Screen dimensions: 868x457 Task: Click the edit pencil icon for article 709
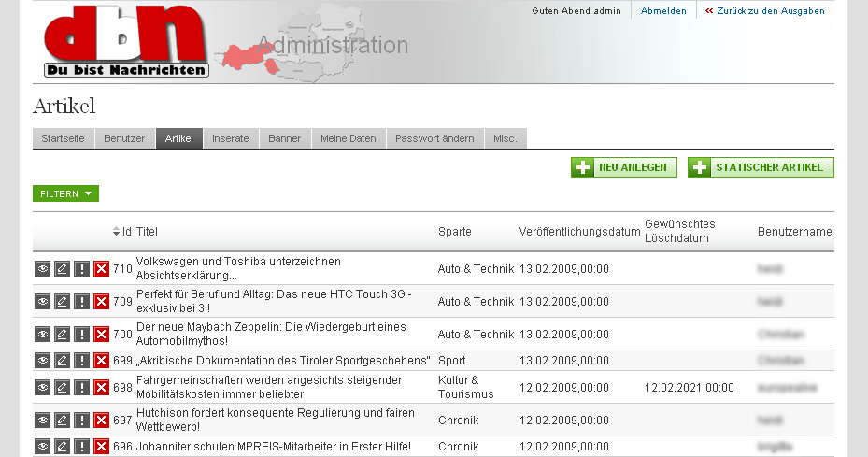(x=63, y=302)
